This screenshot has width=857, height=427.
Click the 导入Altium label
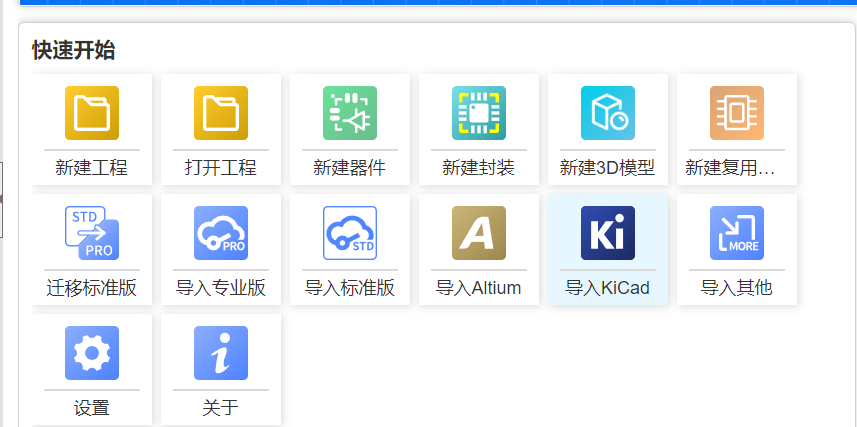479,288
